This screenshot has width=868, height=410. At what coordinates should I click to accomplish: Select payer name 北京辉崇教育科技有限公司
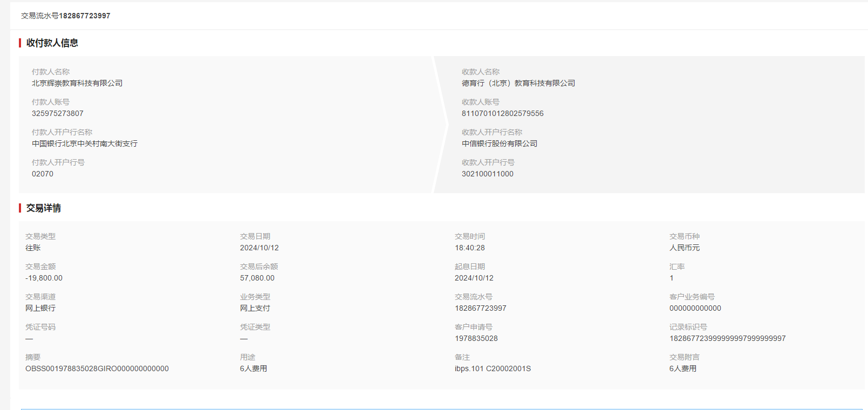(77, 83)
